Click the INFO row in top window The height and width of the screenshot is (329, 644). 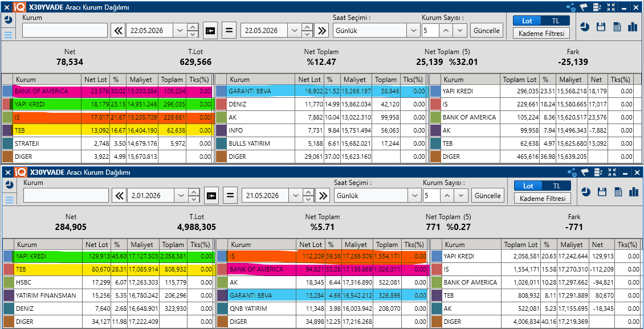(321, 130)
